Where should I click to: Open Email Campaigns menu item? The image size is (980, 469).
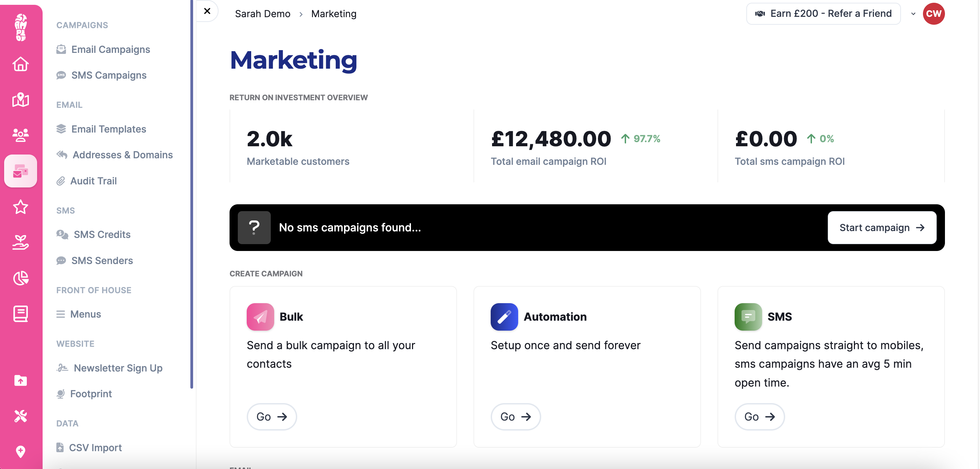tap(110, 49)
